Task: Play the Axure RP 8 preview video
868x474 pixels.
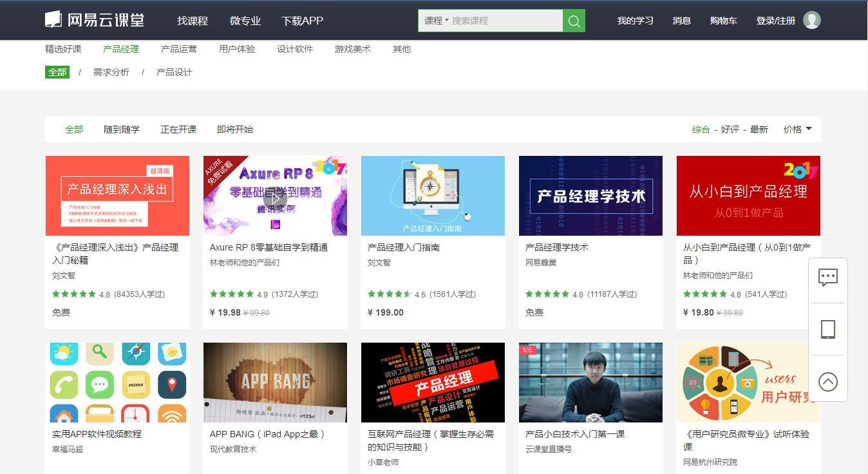Action: pos(275,198)
